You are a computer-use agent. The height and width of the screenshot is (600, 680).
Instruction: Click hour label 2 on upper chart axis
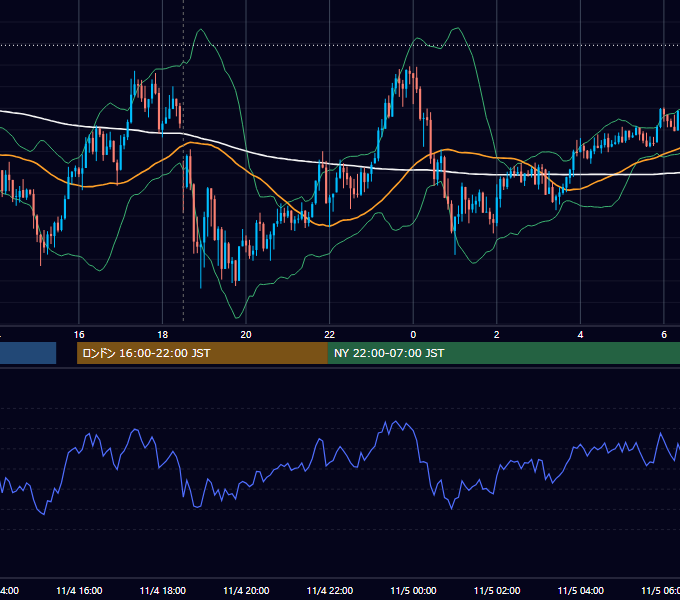click(497, 335)
